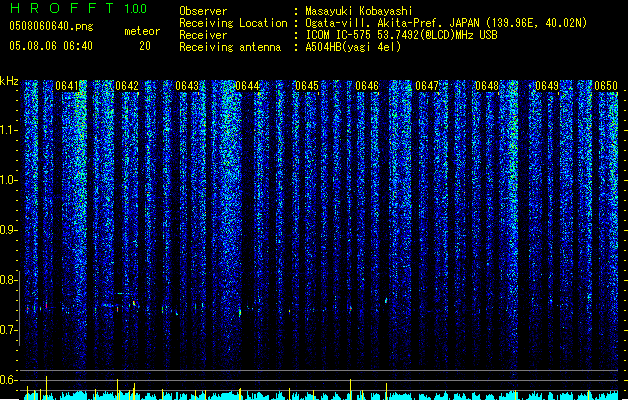Click the 0.7 frequency axis label

[x=8, y=330]
